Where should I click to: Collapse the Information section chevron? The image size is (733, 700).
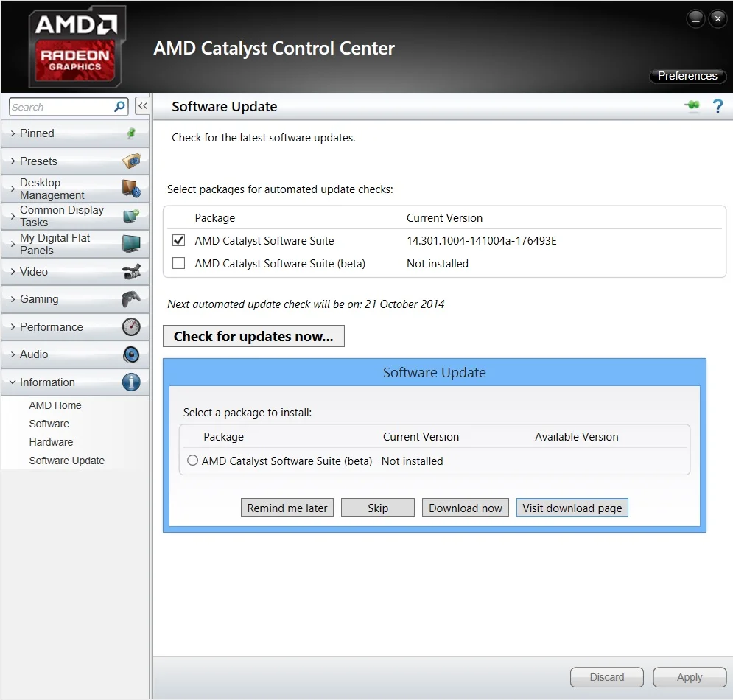[13, 382]
